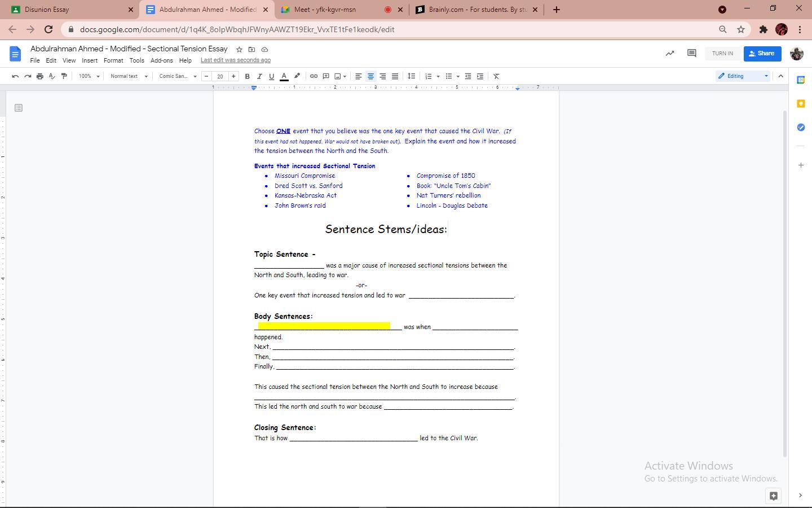Open the document outline icon
This screenshot has height=508, width=812.
[19, 108]
